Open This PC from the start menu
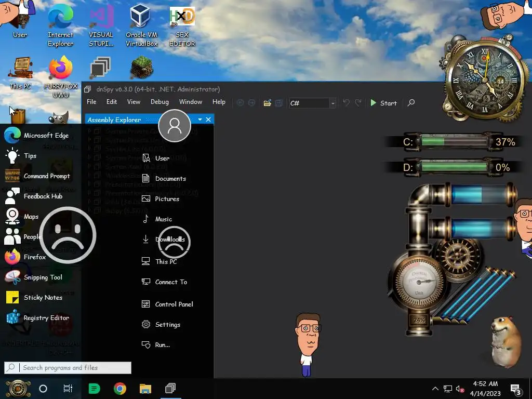The image size is (532, 399). coord(159,262)
